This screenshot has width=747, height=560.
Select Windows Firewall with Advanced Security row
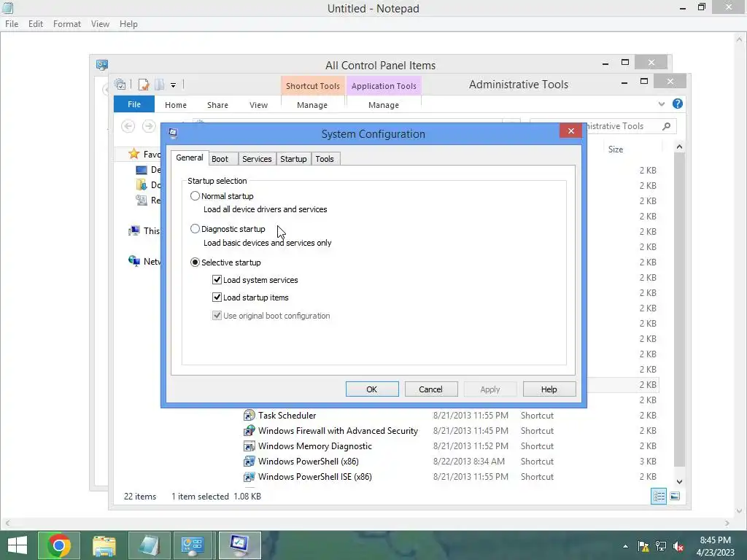(x=450, y=430)
